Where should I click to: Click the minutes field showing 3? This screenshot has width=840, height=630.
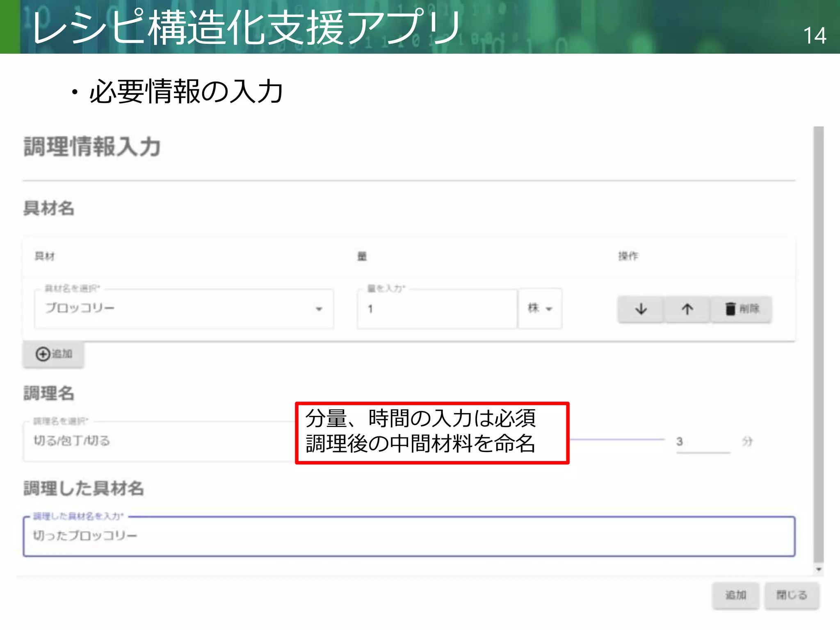(703, 442)
